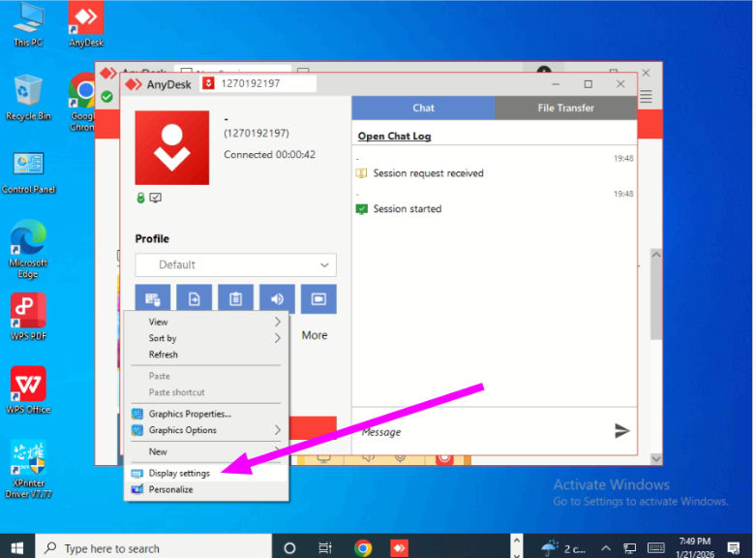756x558 pixels.
Task: Open Control Panel desktop icon
Action: pyautogui.click(x=28, y=172)
